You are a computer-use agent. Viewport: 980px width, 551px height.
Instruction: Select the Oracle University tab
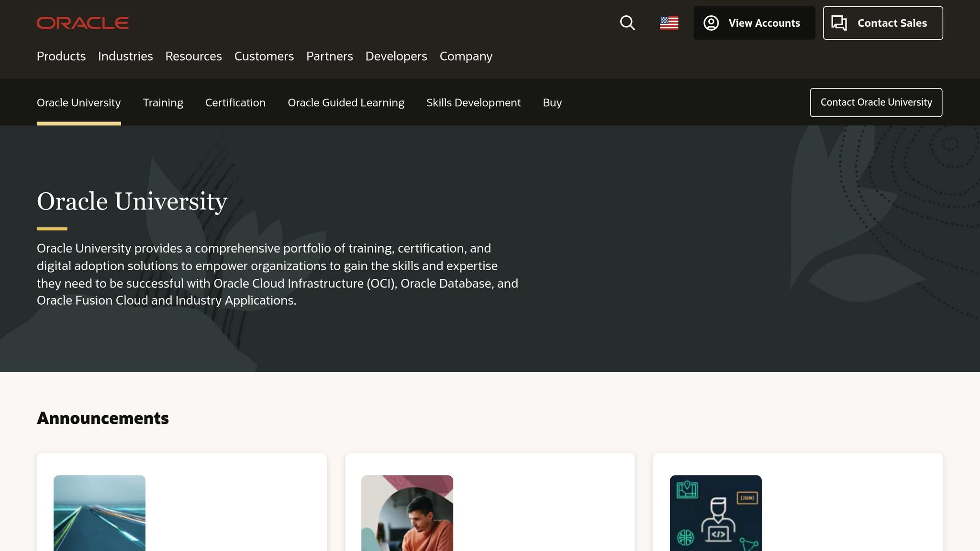coord(79,103)
